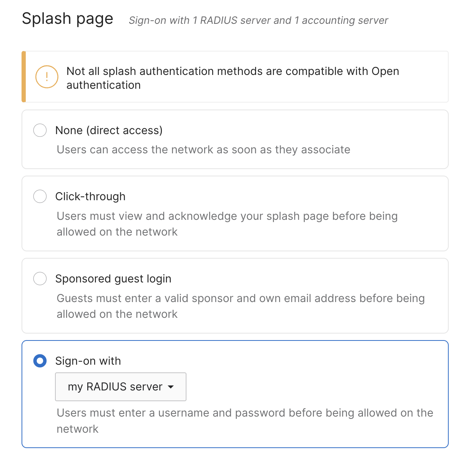Click the orange left bar of warning banner

pos(24,77)
